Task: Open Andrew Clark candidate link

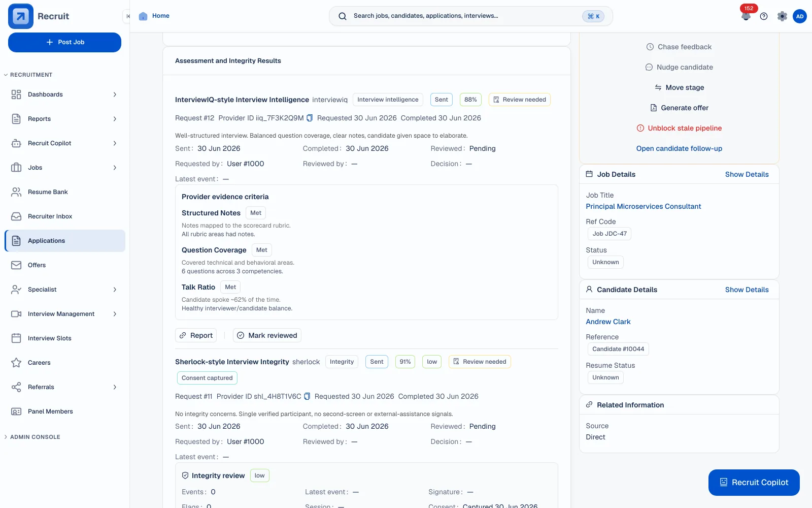Action: pyautogui.click(x=608, y=322)
